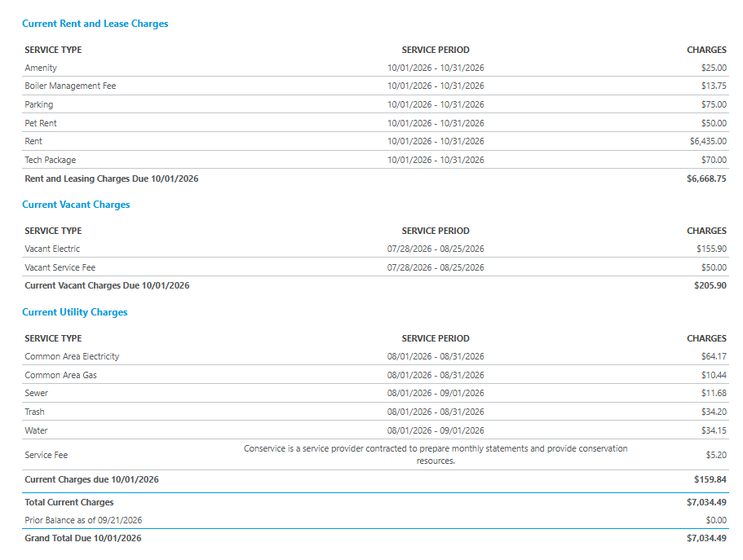Click the Pet Rent row label
Viewport: 743px width, 560px height.
(41, 123)
